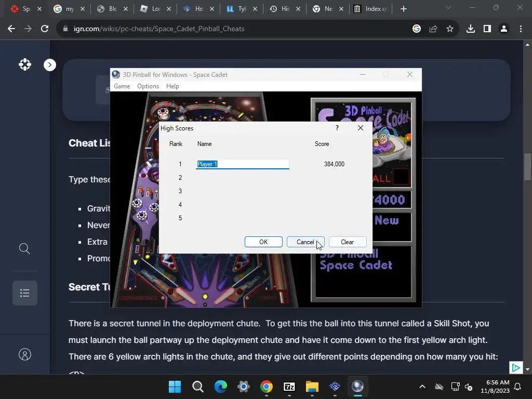This screenshot has width=532, height=399.
Task: Close the 3D Pinball window
Action: pyautogui.click(x=410, y=75)
